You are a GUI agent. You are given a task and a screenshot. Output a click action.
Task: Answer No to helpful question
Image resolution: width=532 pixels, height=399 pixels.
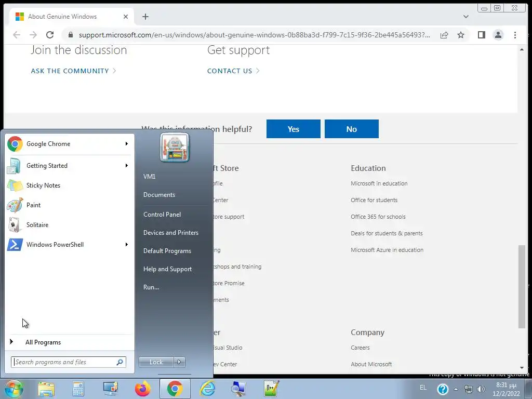coord(352,129)
